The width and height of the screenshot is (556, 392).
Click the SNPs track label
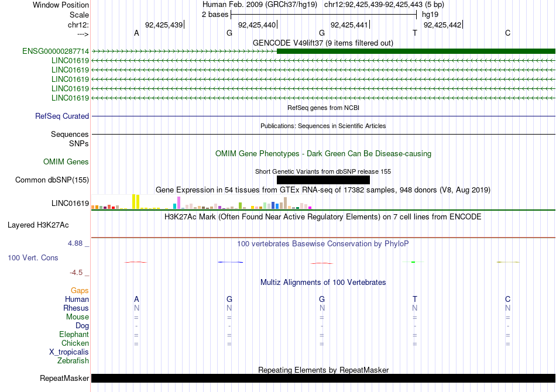point(79,143)
